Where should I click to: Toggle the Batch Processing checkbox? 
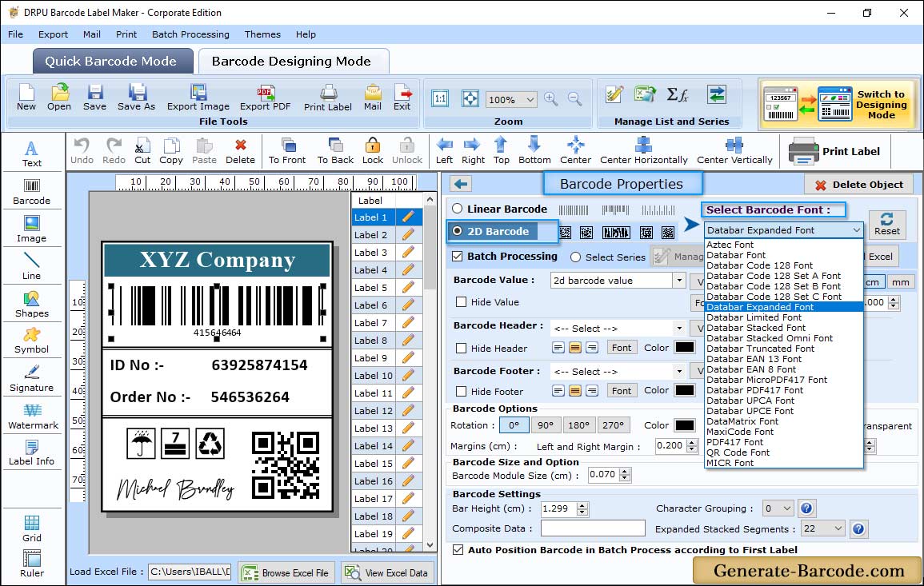(458, 256)
